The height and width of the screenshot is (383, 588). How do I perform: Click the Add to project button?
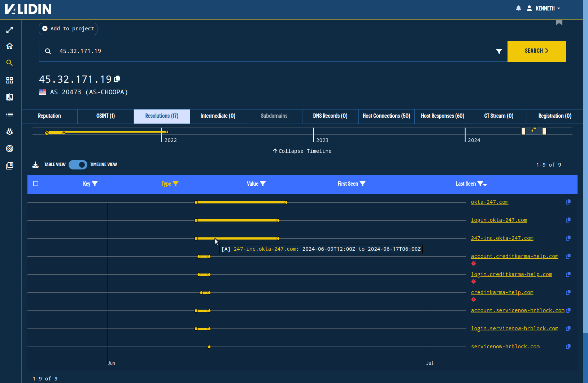(x=68, y=29)
